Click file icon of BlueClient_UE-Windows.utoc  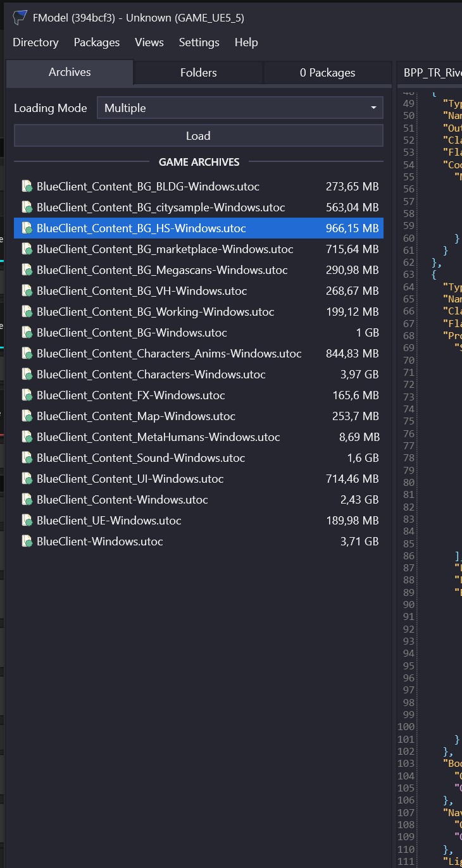point(27,521)
